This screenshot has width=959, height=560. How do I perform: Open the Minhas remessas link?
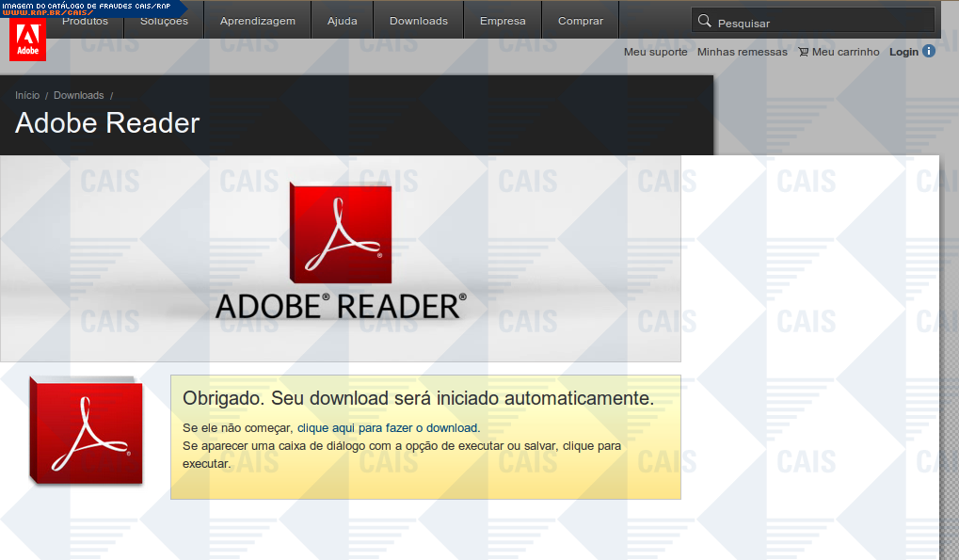(x=742, y=52)
